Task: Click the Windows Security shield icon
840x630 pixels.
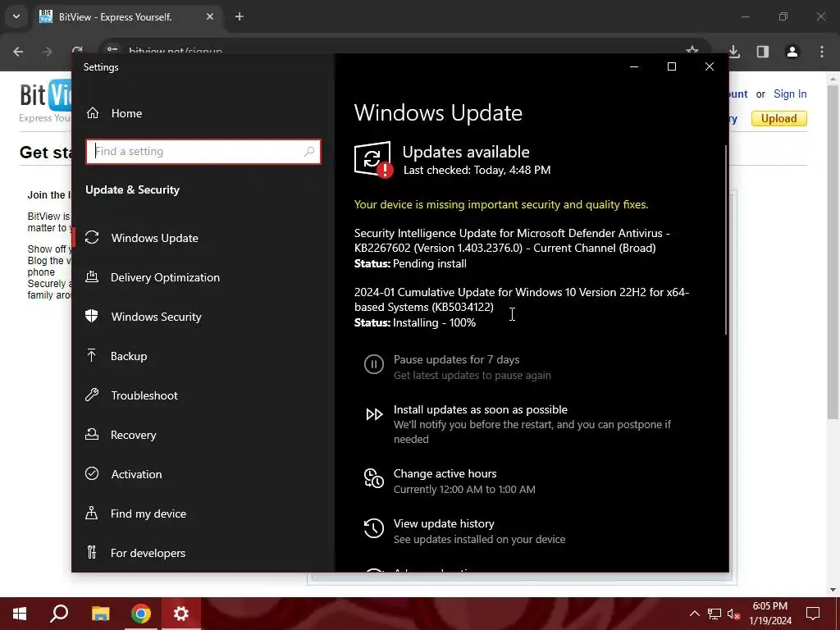Action: pyautogui.click(x=92, y=316)
